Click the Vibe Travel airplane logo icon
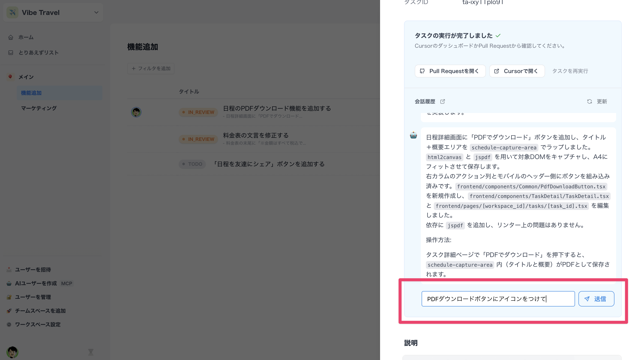The image size is (644, 360). tap(12, 12)
